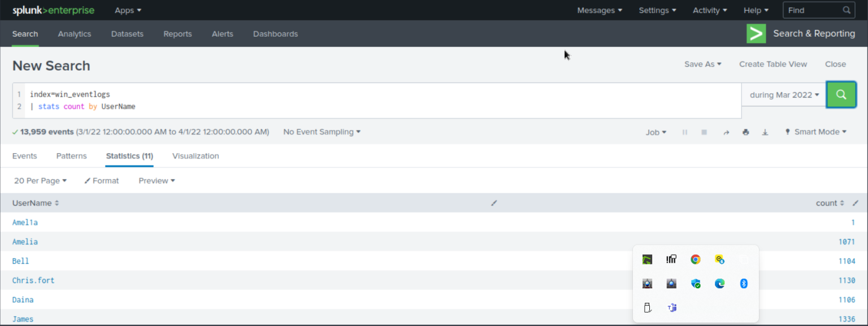Screen dimensions: 868x326
Task: Stop the search job
Action: (704, 132)
